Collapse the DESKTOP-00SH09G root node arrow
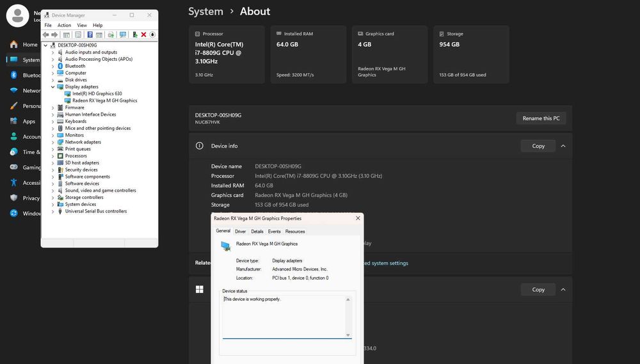Image resolution: width=640 pixels, height=364 pixels. tap(45, 45)
